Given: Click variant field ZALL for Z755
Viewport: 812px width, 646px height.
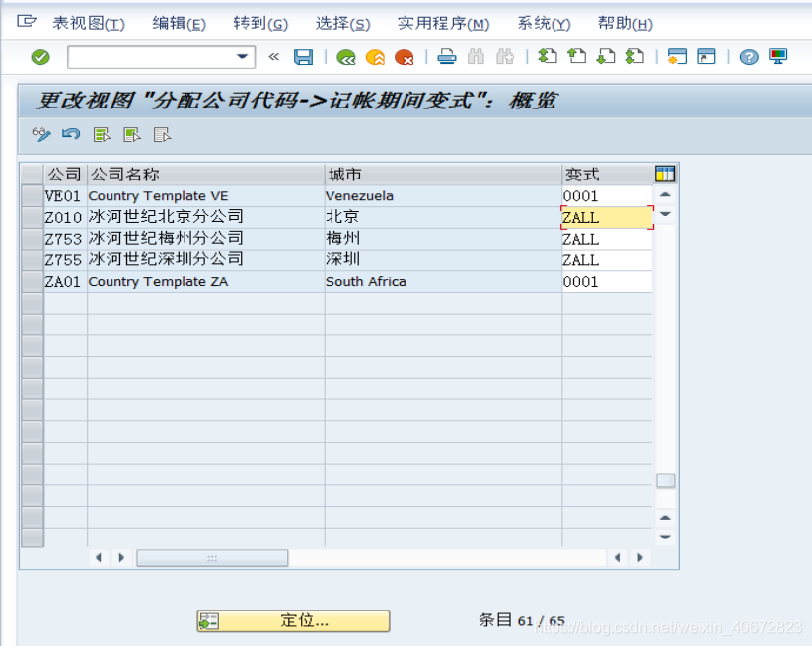Looking at the screenshot, I should click(x=607, y=260).
